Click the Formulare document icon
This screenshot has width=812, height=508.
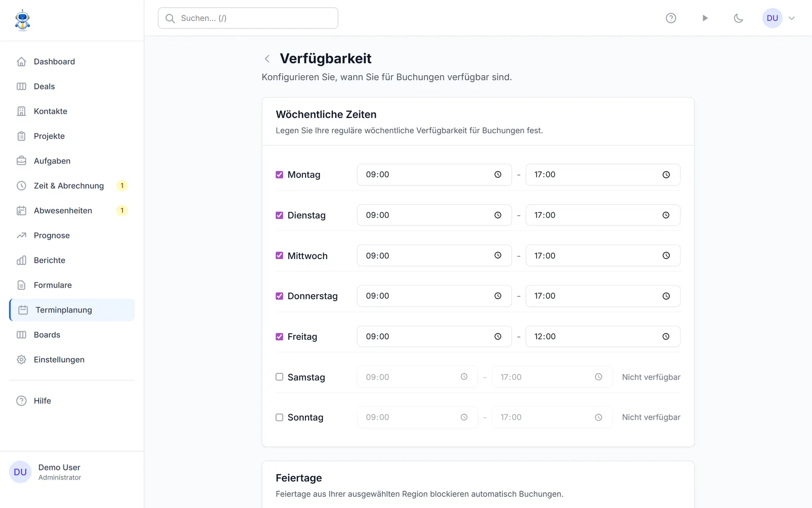pyautogui.click(x=21, y=285)
